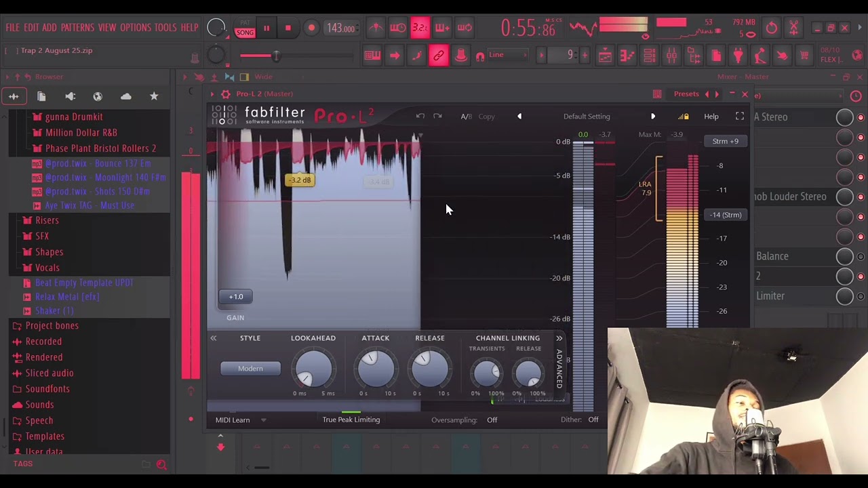Click Copy button in Pro-L 2

point(486,117)
